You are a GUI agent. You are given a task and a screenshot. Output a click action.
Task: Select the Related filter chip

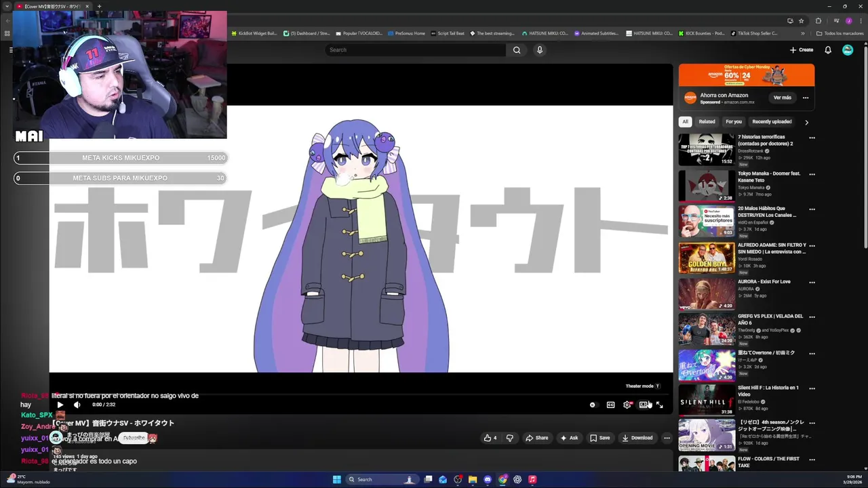[x=707, y=122]
